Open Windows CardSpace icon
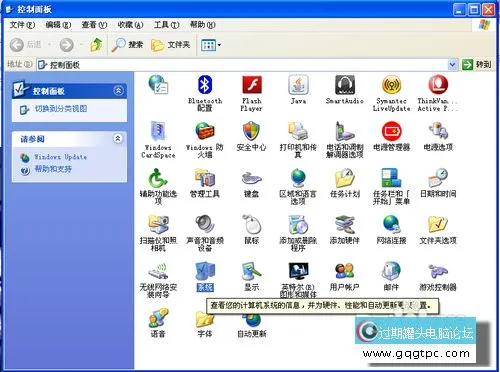 click(x=158, y=132)
